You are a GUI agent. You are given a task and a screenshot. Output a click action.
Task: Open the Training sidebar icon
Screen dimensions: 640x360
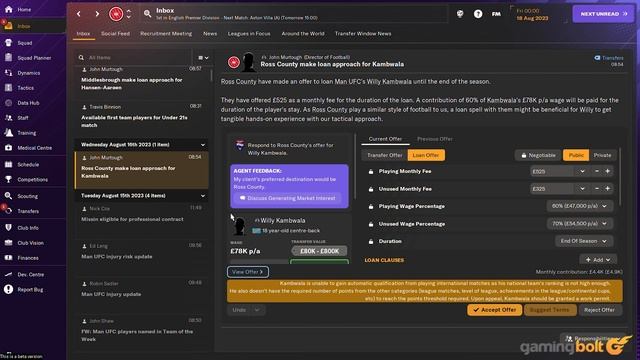click(x=9, y=133)
